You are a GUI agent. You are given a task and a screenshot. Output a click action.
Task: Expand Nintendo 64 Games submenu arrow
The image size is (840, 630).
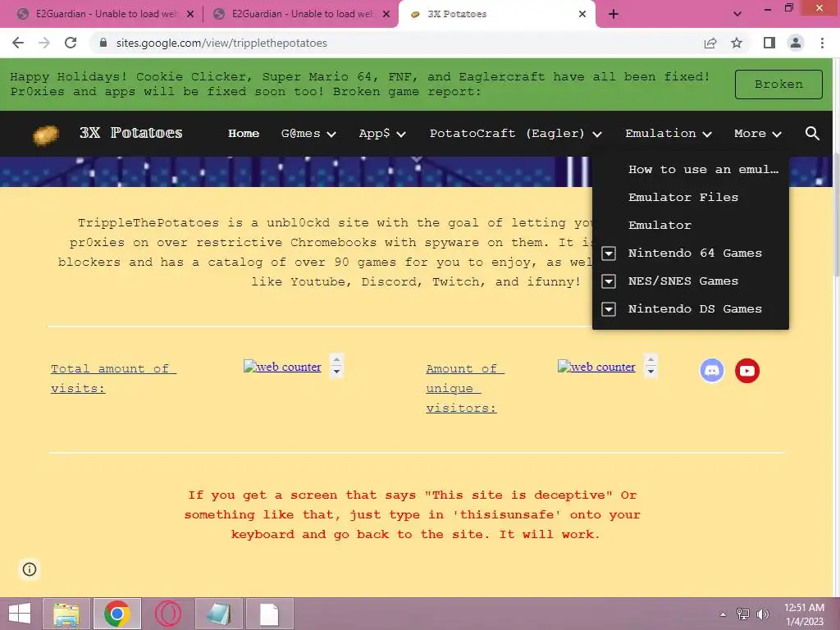click(x=609, y=253)
